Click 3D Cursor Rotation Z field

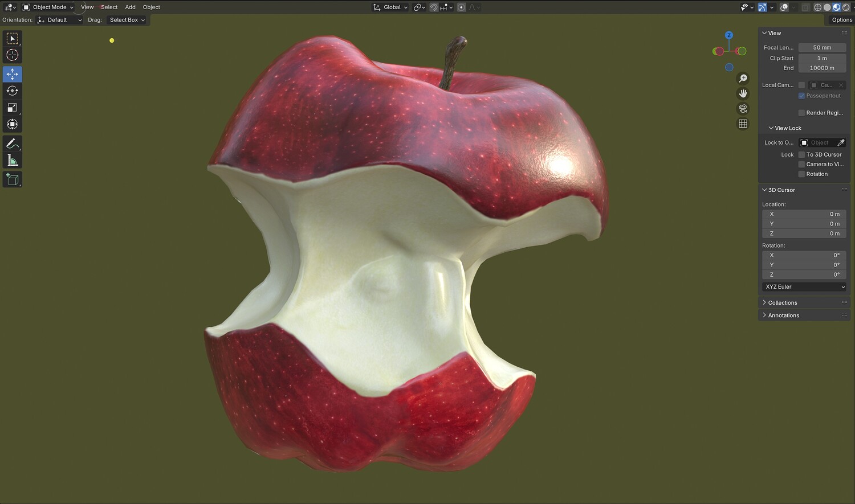pos(804,274)
